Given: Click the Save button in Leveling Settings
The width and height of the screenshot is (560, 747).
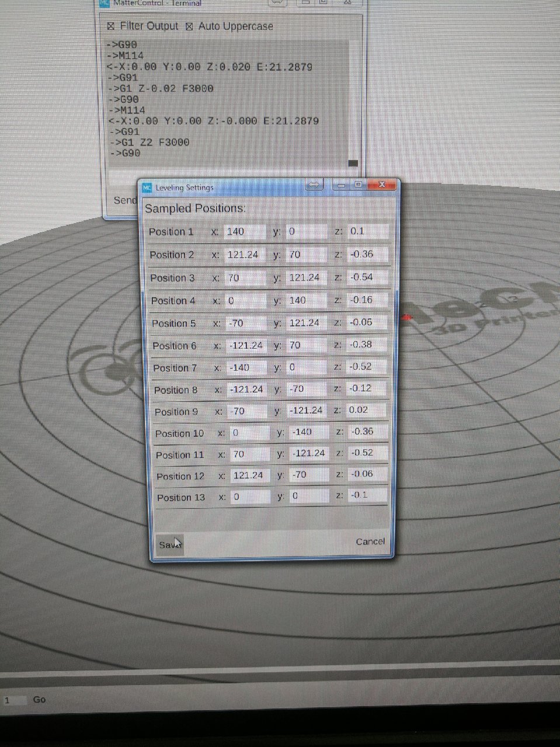Looking at the screenshot, I should pos(169,544).
